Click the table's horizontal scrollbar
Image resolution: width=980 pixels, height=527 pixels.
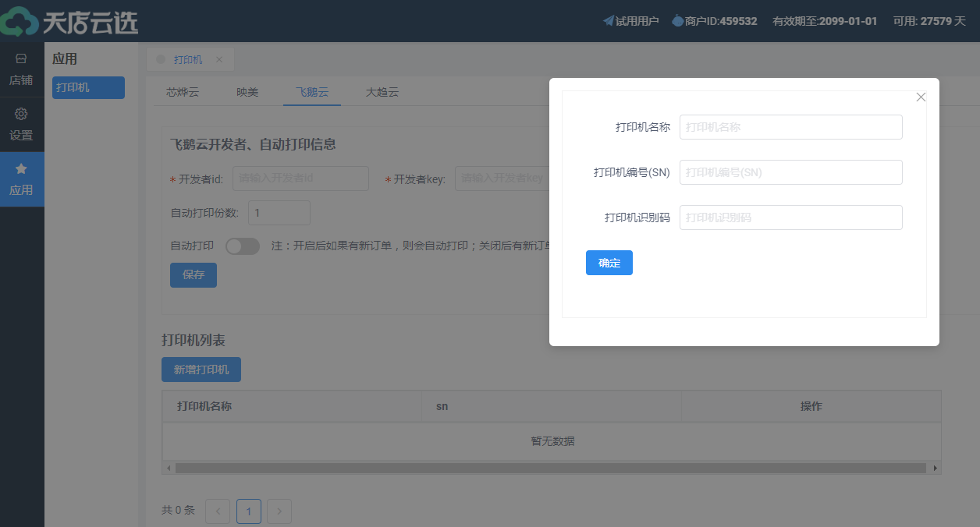[x=551, y=468]
